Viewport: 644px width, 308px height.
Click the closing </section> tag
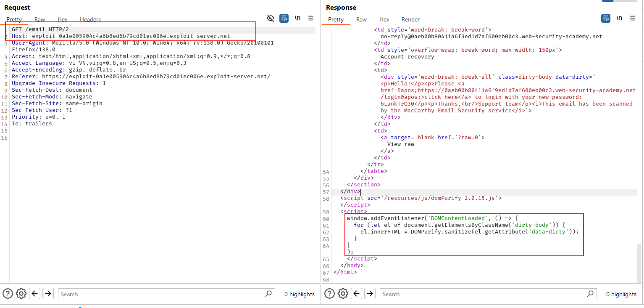[x=364, y=185]
